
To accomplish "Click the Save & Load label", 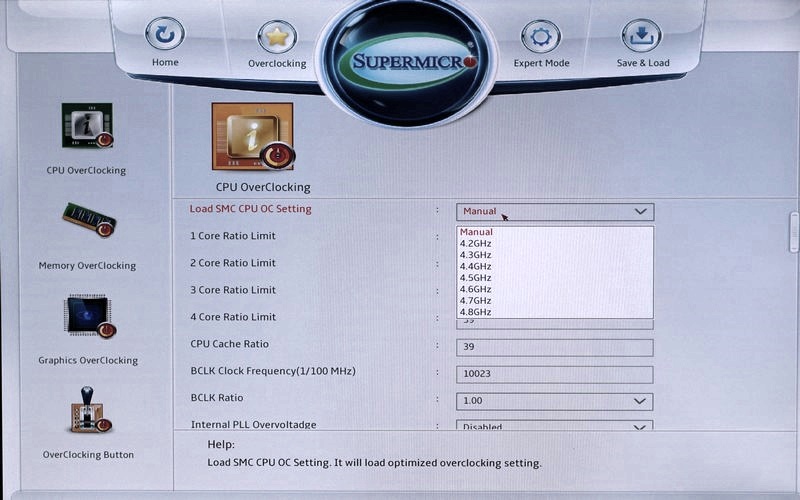I will pyautogui.click(x=643, y=63).
